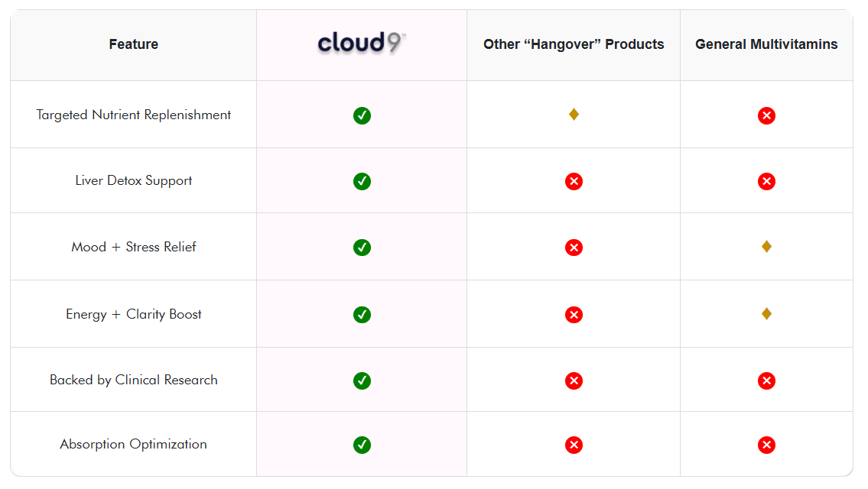The image size is (868, 489).
Task: Click yellow diamond for multivitamins Mood + Stress Relief
Action: coord(766,246)
